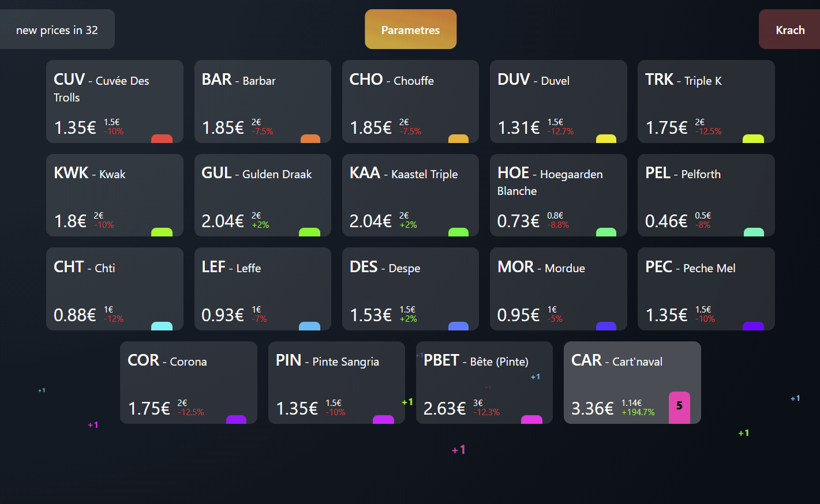Trigger the Krach button
This screenshot has height=504, width=820.
789,29
